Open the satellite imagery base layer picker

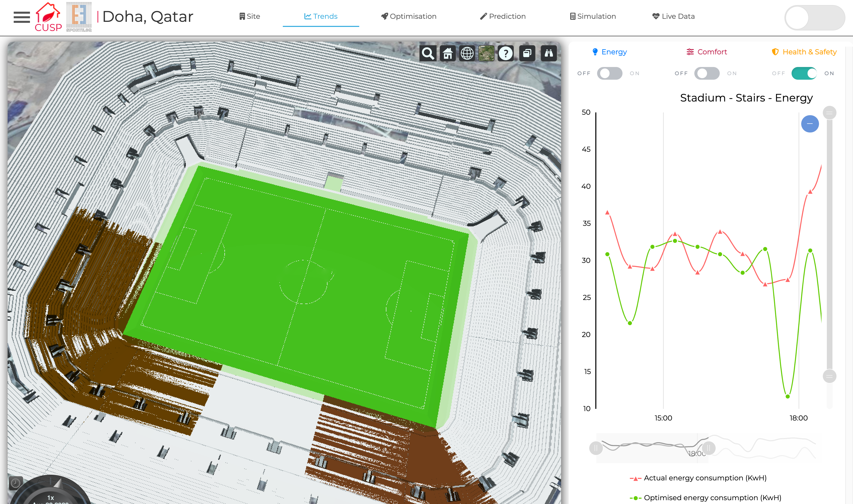point(486,53)
